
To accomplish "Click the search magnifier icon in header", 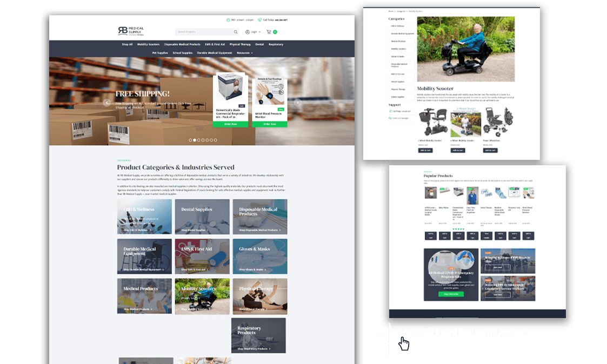I will pos(236,32).
